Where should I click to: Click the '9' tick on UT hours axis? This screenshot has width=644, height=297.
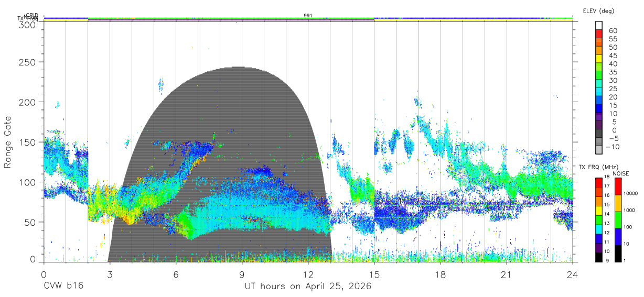[242, 274]
